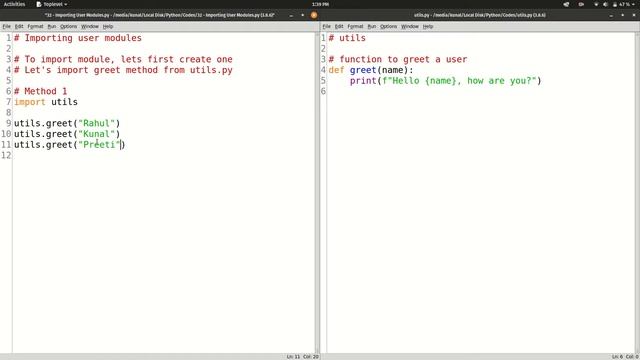This screenshot has width=640, height=360.
Task: Minimize the Importing User Modules window
Action: (291, 15)
